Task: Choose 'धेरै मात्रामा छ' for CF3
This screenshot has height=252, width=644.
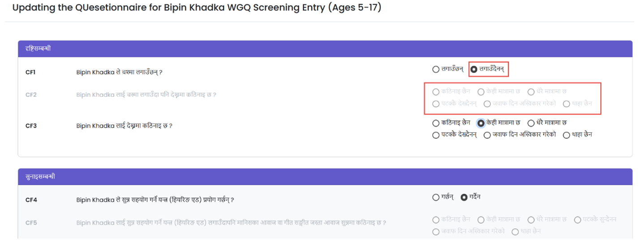Action: tap(531, 123)
